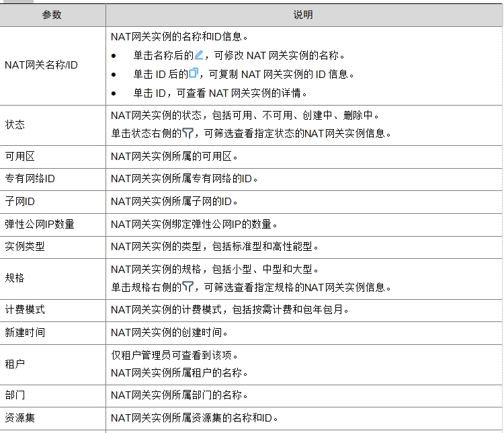Click the 规格 parameter cell

click(x=52, y=278)
